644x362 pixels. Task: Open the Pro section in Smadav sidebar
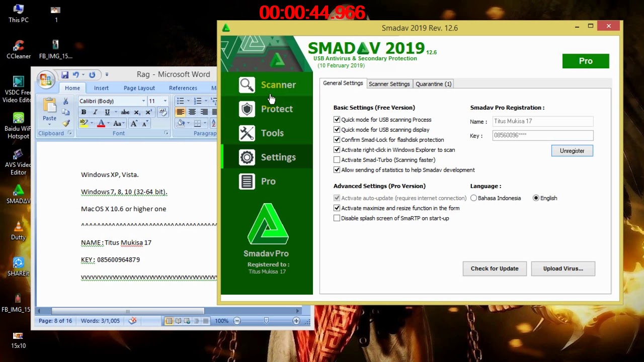click(x=267, y=182)
